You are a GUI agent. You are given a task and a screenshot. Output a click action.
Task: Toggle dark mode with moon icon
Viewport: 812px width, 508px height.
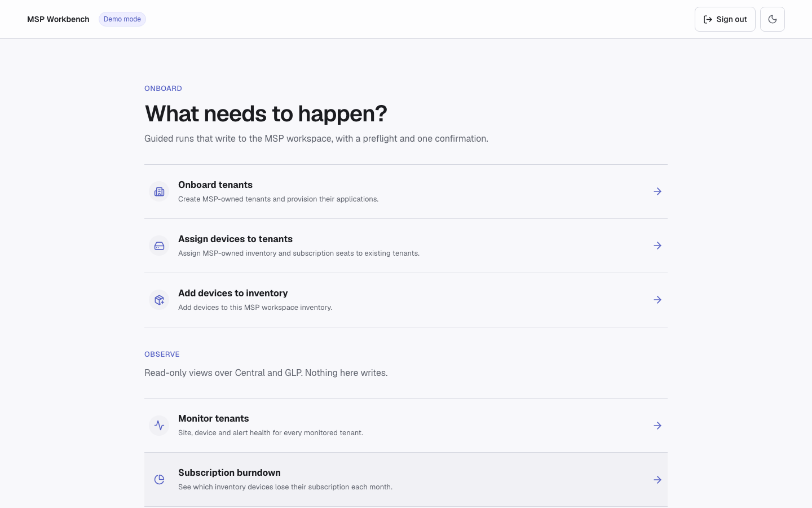tap(773, 19)
